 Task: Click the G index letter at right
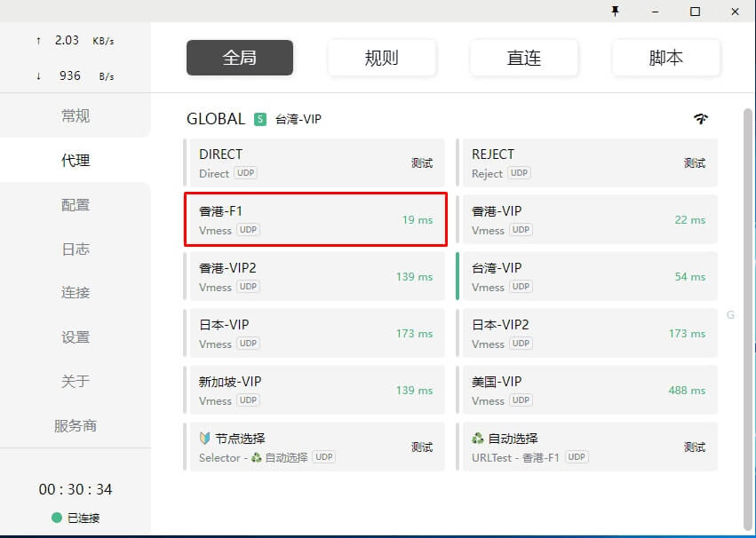coord(730,315)
